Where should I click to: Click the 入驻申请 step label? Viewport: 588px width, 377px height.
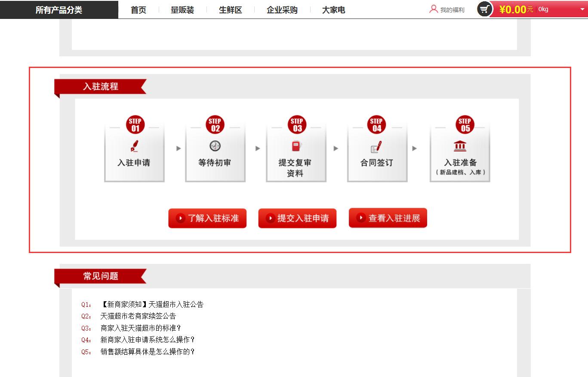(134, 163)
